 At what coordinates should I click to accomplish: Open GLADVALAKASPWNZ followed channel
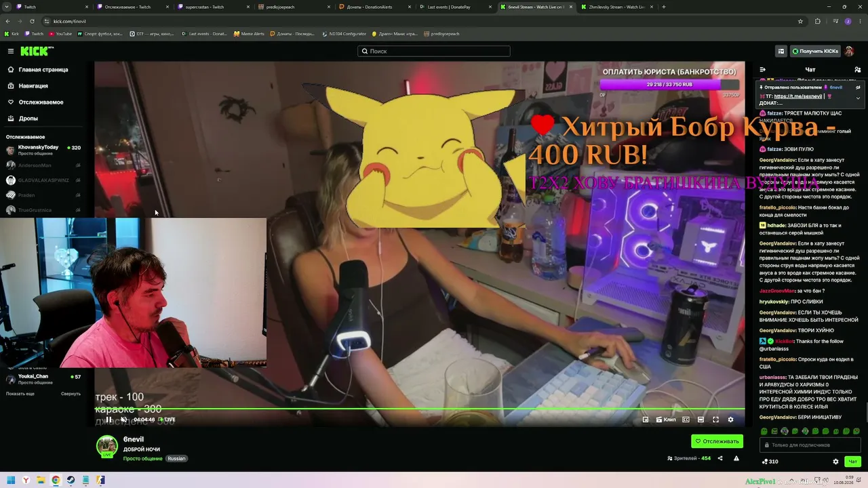point(43,180)
